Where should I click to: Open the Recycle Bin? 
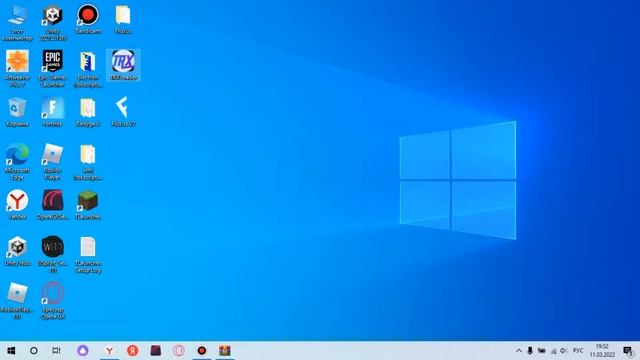[x=17, y=112]
